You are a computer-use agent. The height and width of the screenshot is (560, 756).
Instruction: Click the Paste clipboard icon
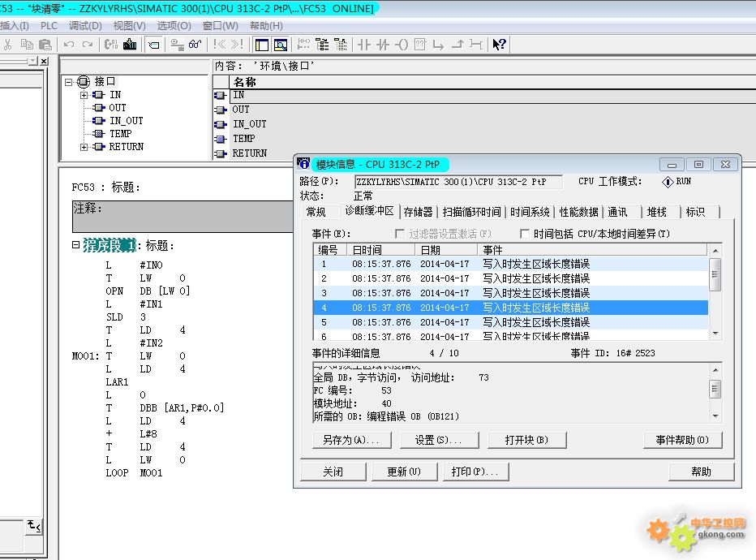tap(45, 45)
